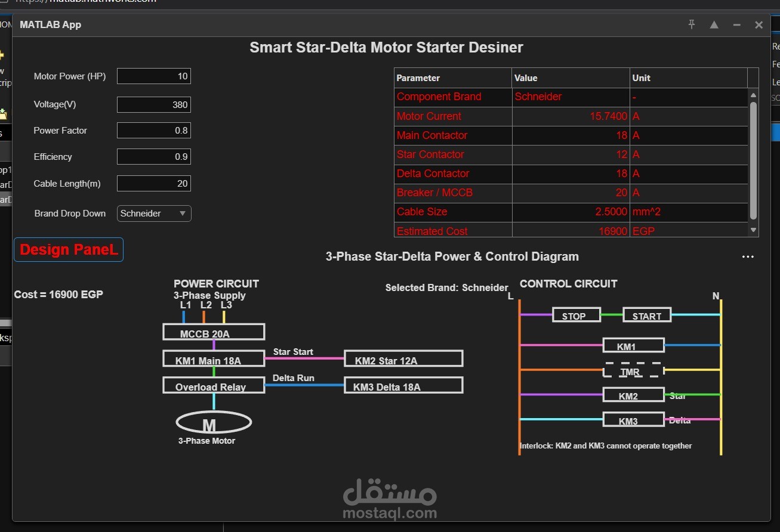Select the 20 value in Breaker row
This screenshot has height=532, width=780.
pos(571,193)
